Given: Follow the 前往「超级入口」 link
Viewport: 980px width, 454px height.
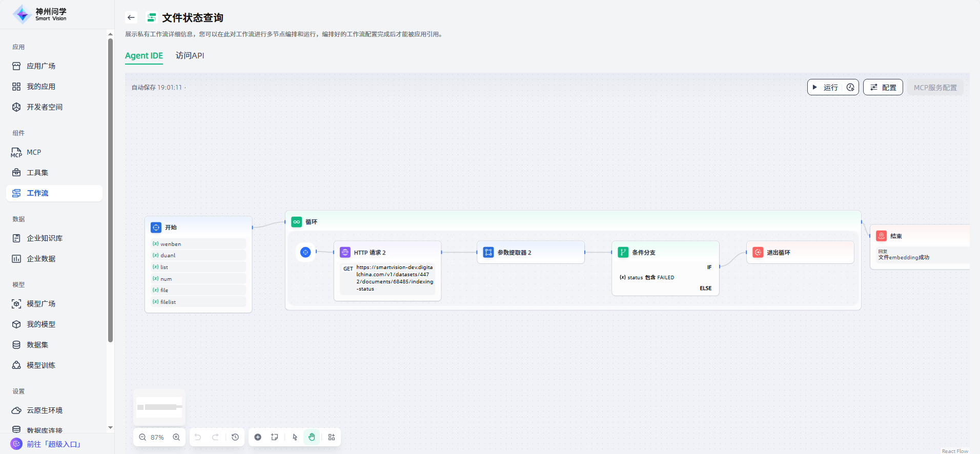Looking at the screenshot, I should 54,444.
